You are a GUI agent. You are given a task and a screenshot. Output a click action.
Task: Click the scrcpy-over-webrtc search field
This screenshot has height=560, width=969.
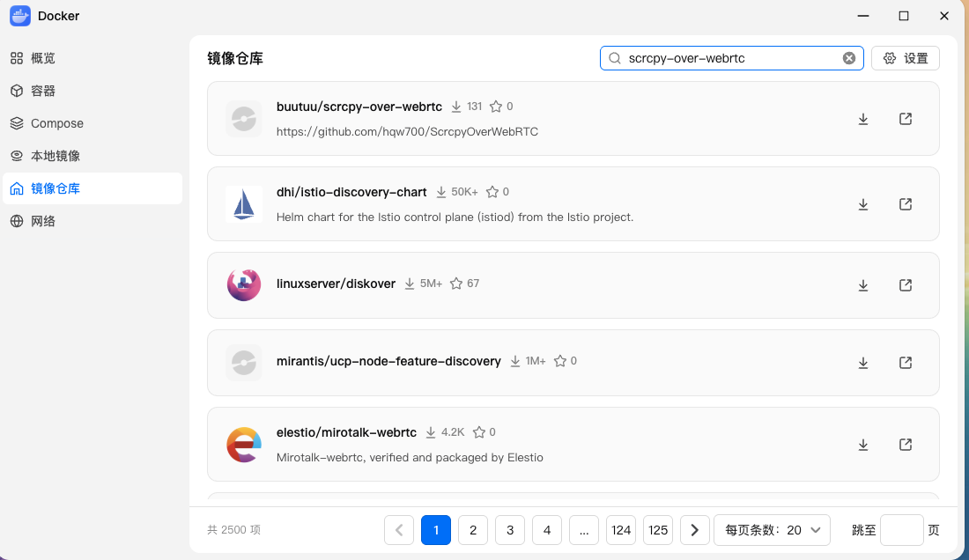coord(732,58)
